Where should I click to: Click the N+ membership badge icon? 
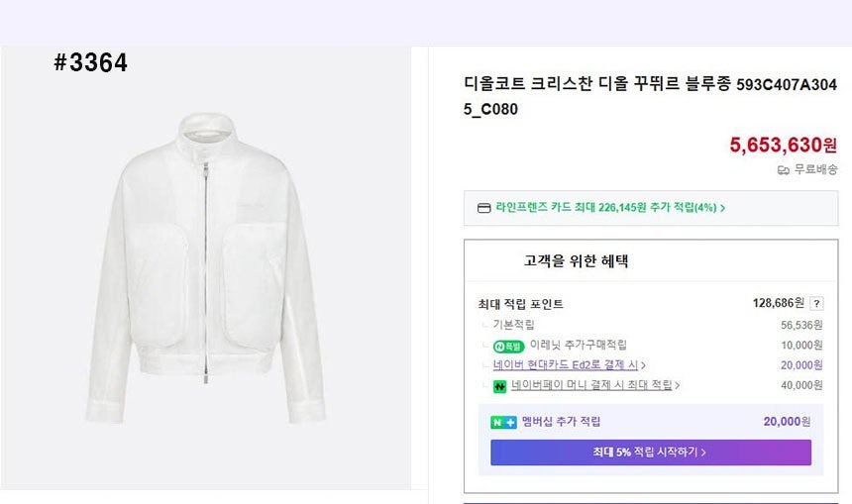point(503,422)
